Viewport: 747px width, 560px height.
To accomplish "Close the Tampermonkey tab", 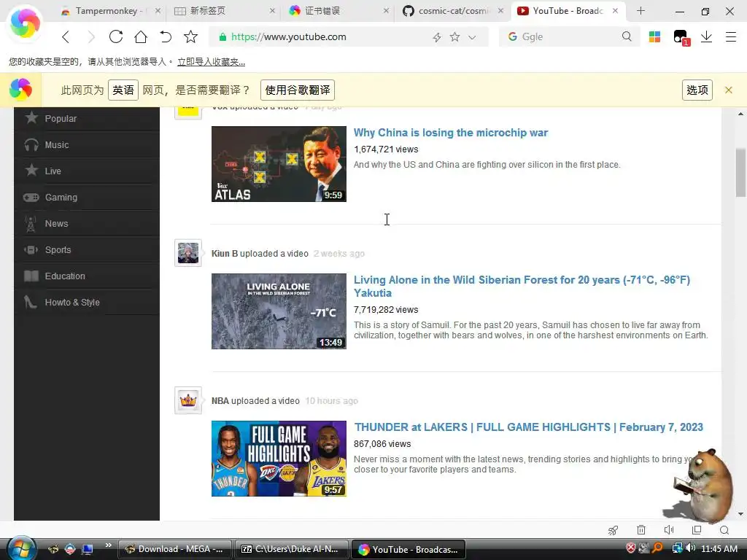I will tap(158, 10).
